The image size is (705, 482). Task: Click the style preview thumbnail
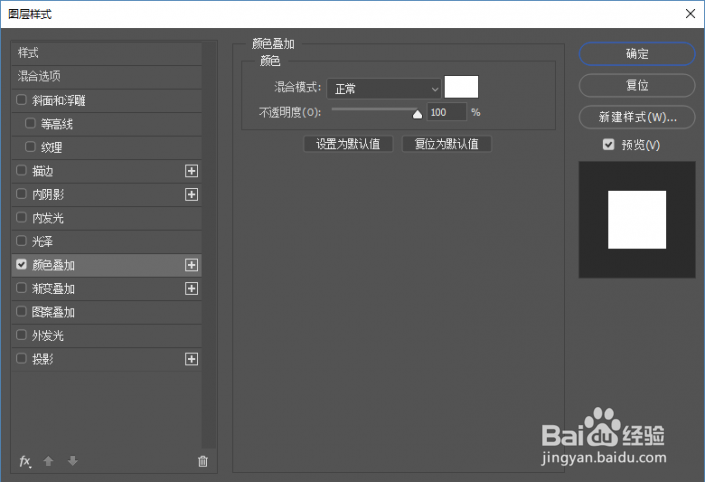[x=637, y=220]
